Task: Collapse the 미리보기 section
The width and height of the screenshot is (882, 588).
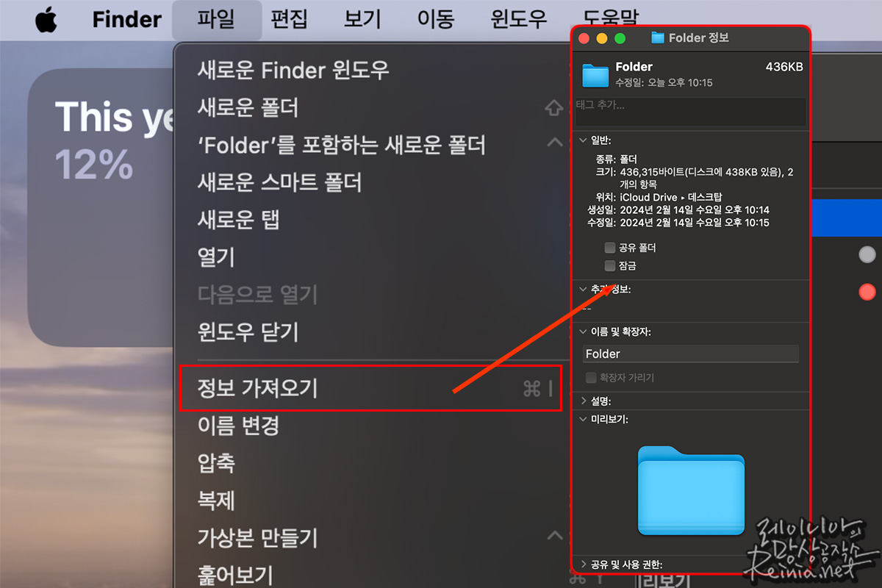Action: (x=584, y=420)
